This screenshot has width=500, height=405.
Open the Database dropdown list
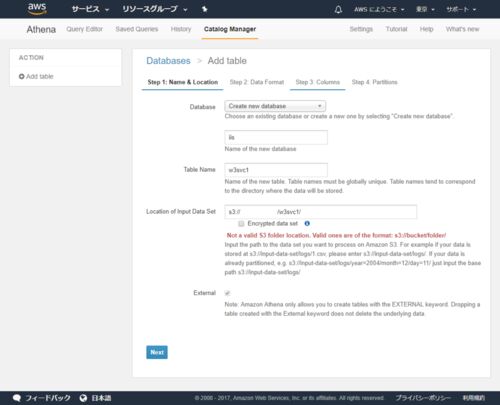pos(275,106)
